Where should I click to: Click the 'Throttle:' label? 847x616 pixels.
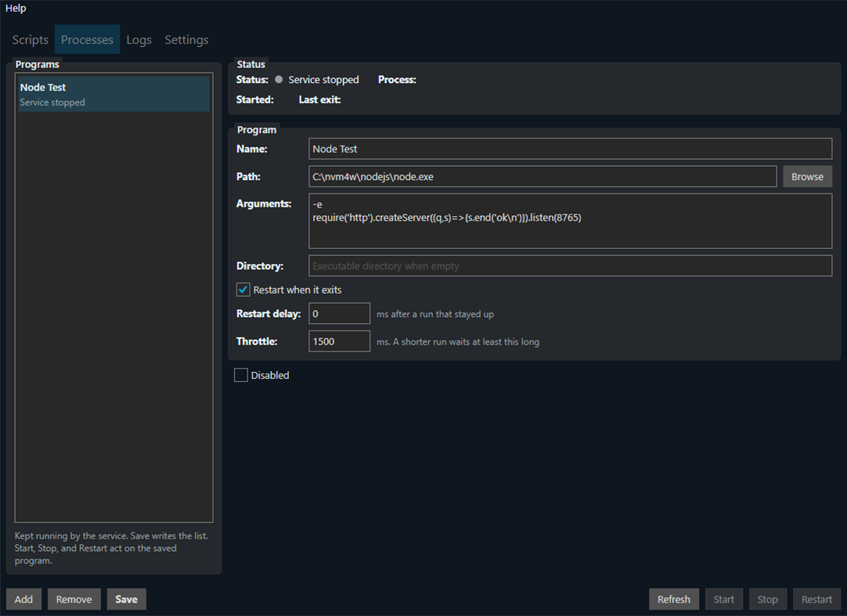click(x=257, y=341)
